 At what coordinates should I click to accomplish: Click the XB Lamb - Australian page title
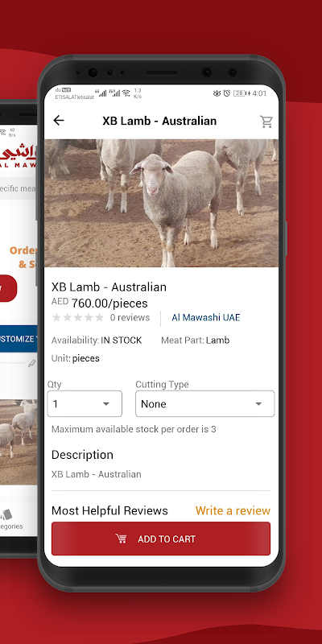[x=159, y=121]
